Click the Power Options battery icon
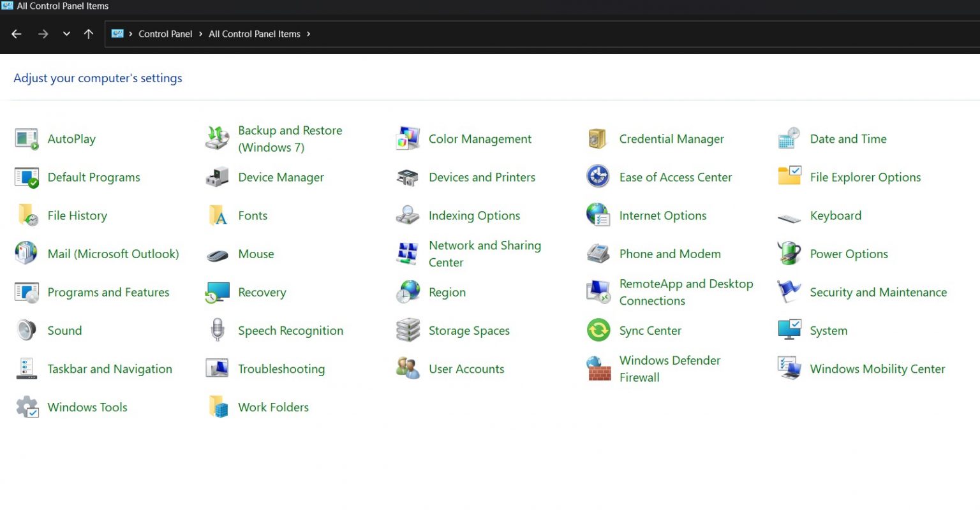This screenshot has width=980, height=510. 789,253
